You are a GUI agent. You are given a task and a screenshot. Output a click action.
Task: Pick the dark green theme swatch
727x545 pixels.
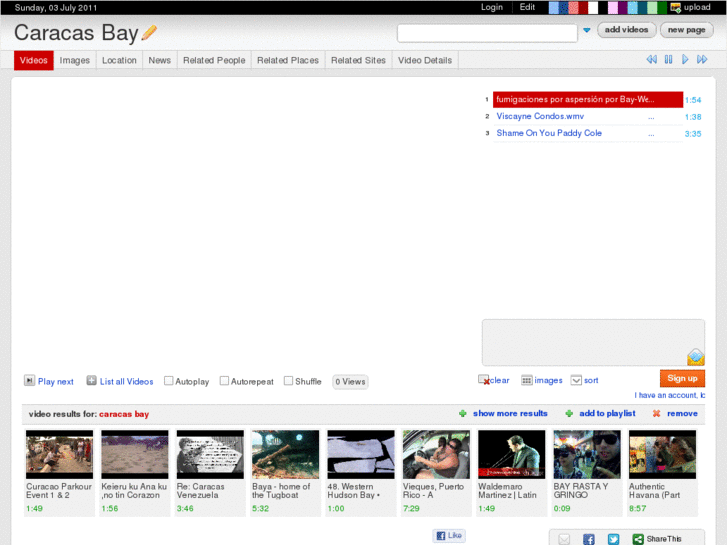[x=662, y=7]
